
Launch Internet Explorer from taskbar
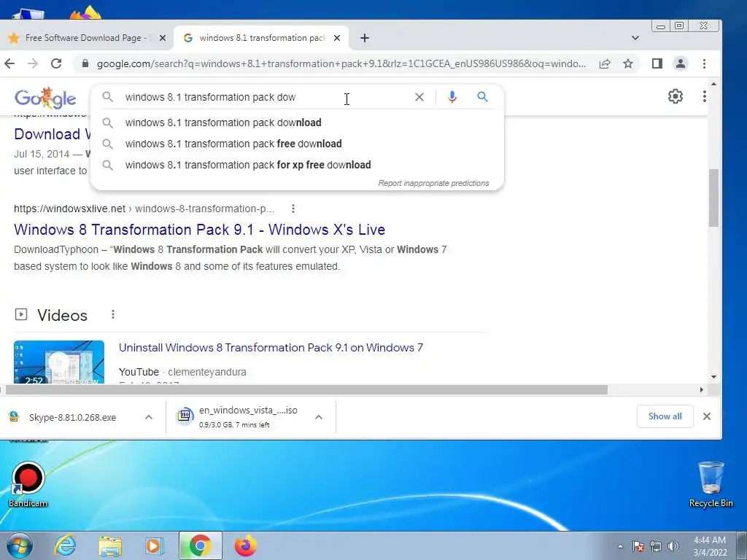click(x=65, y=545)
